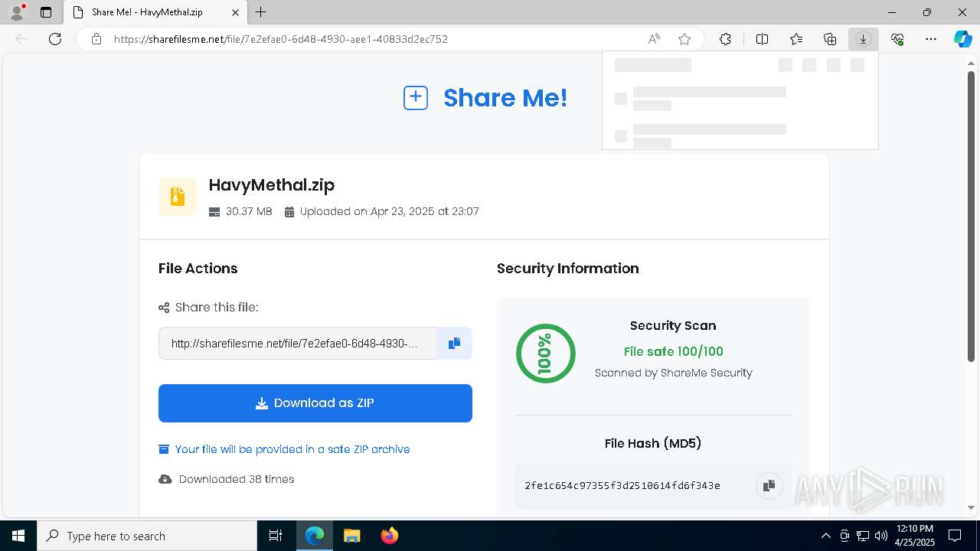
Task: Select the File Actions heading
Action: [198, 269]
